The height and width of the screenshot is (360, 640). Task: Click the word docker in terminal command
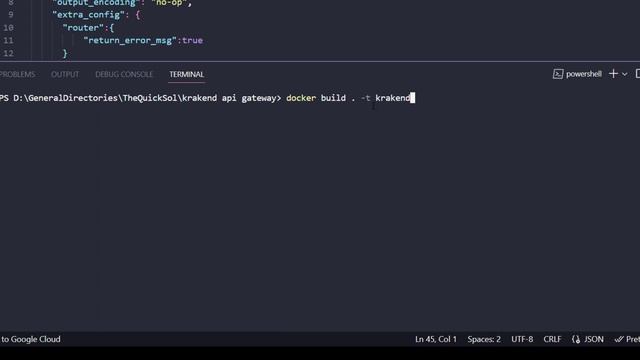tap(301, 98)
